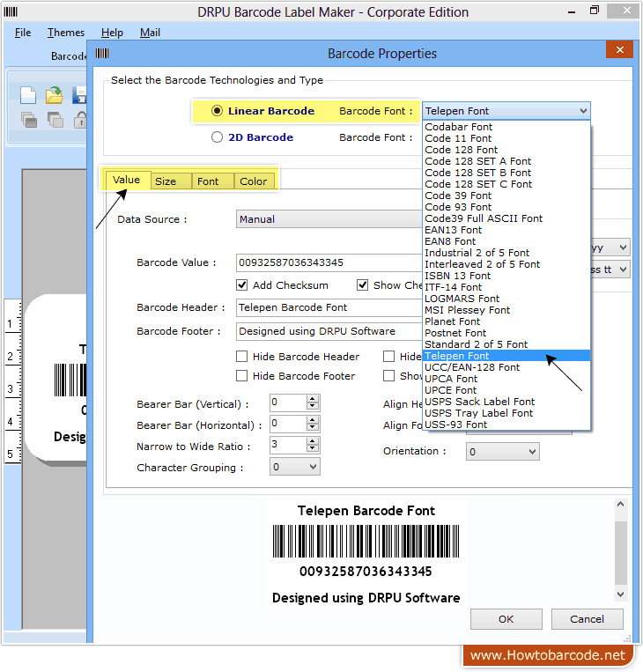The width and height of the screenshot is (643, 672).
Task: Click the OK button
Action: [506, 619]
